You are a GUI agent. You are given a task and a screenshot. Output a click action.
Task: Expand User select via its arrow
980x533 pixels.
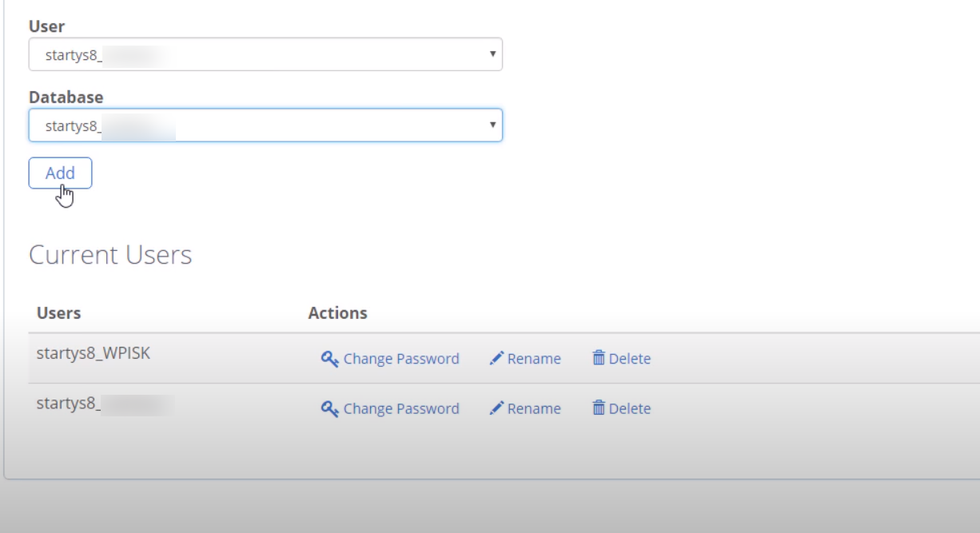tap(492, 54)
